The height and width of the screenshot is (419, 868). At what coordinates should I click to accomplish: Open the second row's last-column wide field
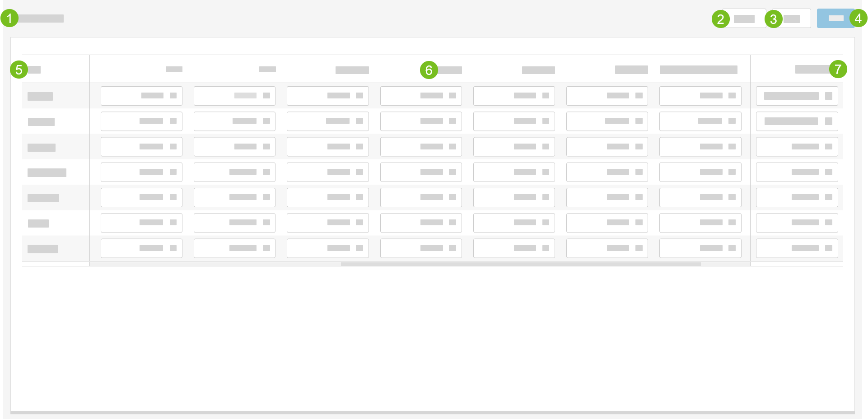click(x=797, y=121)
